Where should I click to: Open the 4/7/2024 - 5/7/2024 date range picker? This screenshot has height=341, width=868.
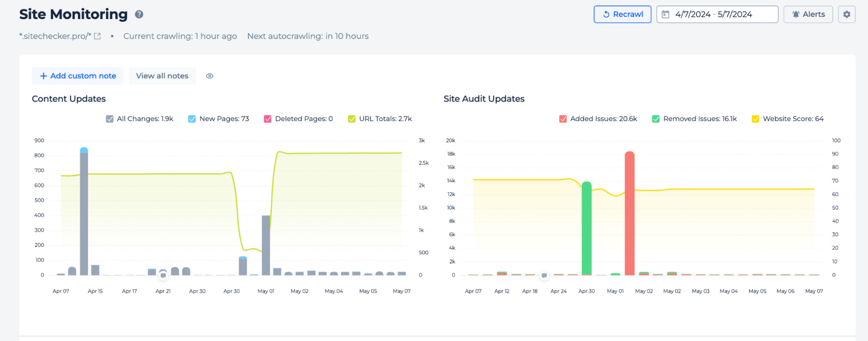coord(717,14)
